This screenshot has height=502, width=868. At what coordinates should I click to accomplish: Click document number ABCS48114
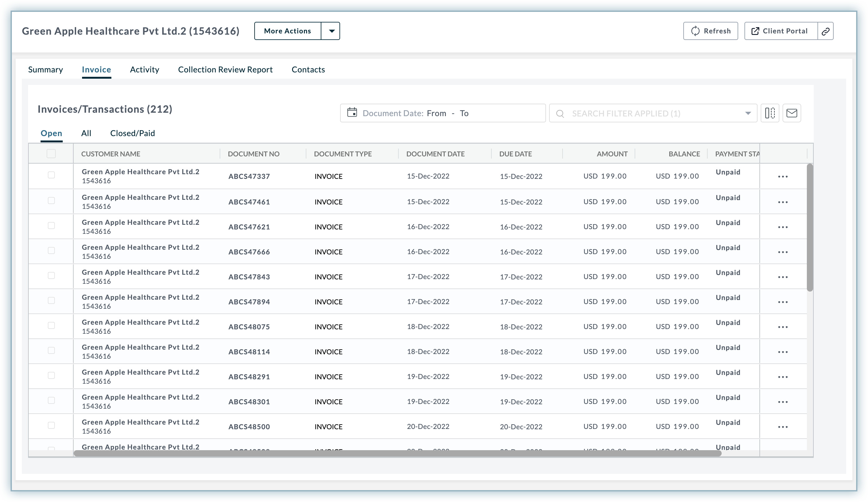249,352
